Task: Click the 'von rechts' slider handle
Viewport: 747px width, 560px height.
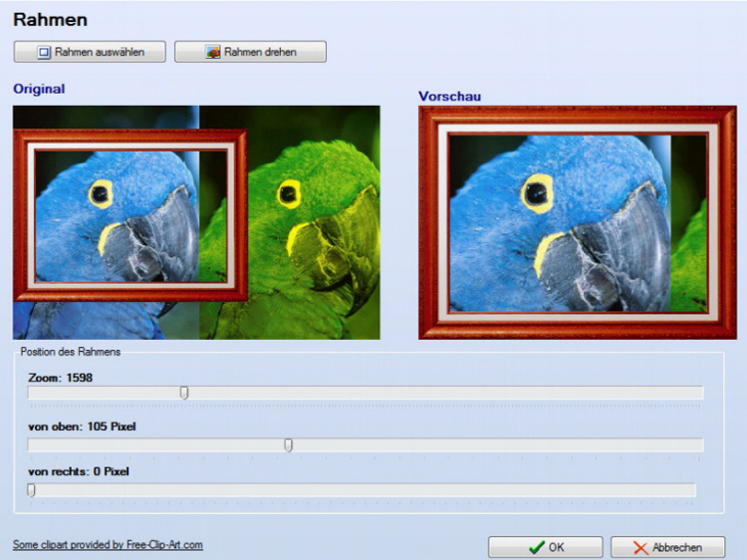Action: [31, 490]
